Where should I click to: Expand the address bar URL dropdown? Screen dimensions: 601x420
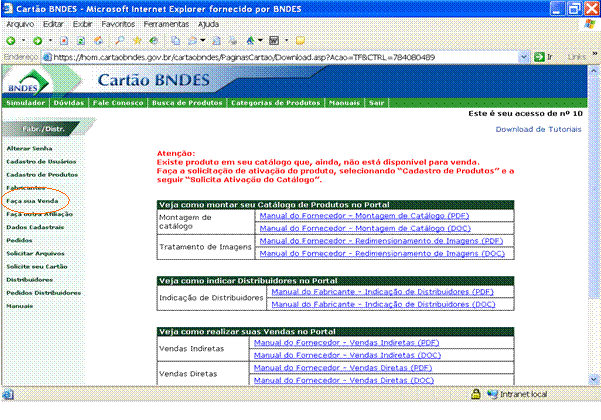click(x=524, y=57)
